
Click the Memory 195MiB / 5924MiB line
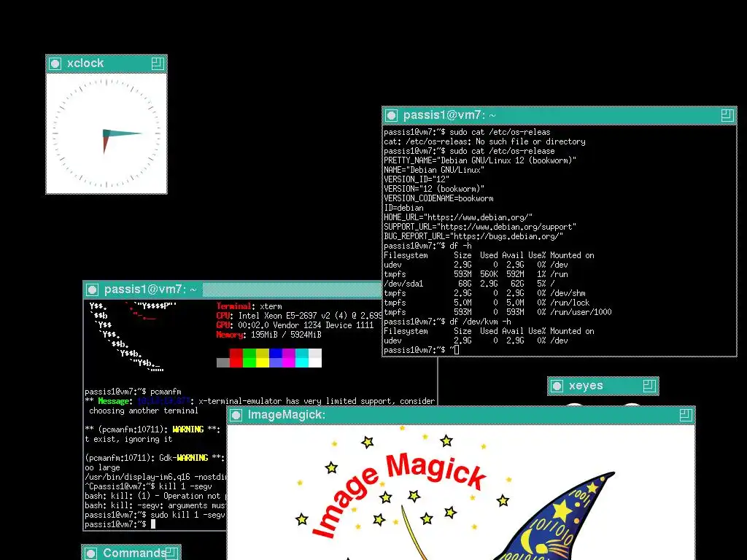tap(268, 335)
